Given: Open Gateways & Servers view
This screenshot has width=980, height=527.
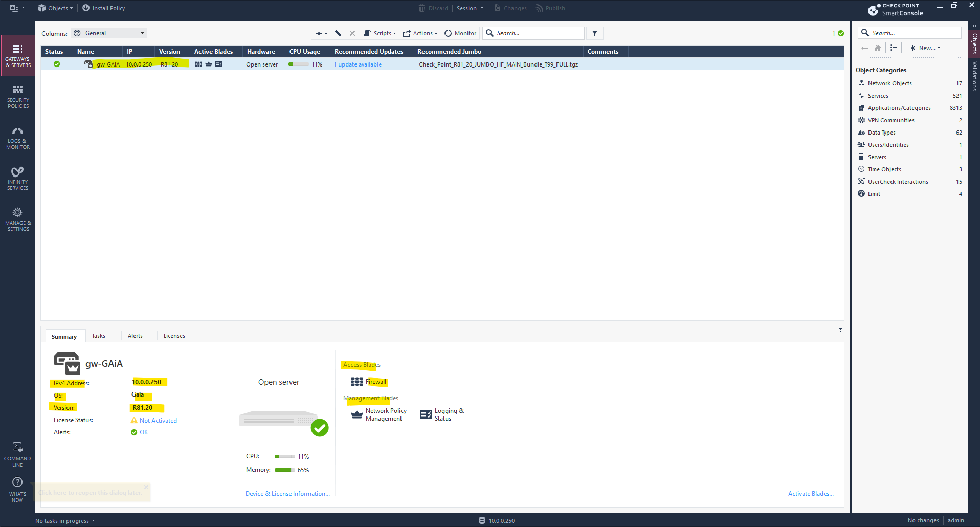Looking at the screenshot, I should click(18, 56).
